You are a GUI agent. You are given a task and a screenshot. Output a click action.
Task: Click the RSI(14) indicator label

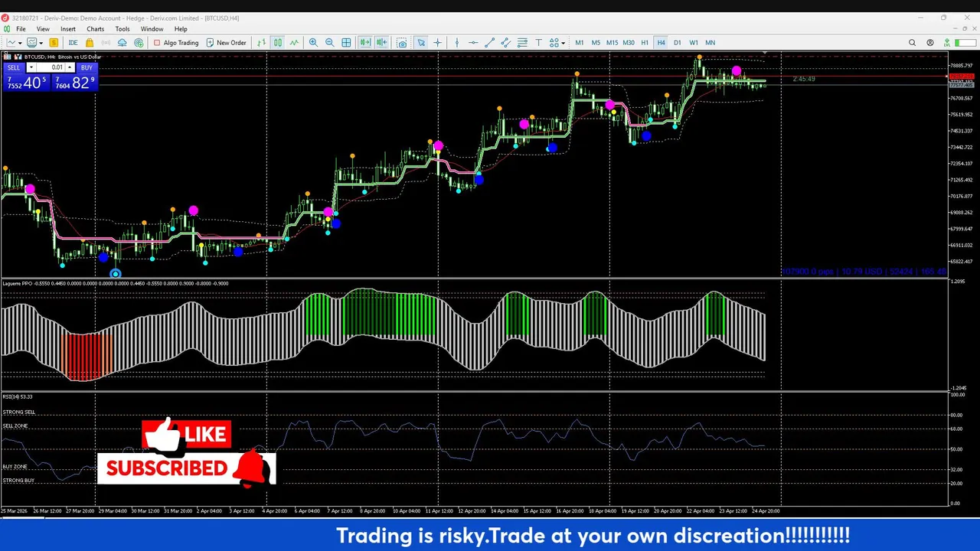coord(17,396)
